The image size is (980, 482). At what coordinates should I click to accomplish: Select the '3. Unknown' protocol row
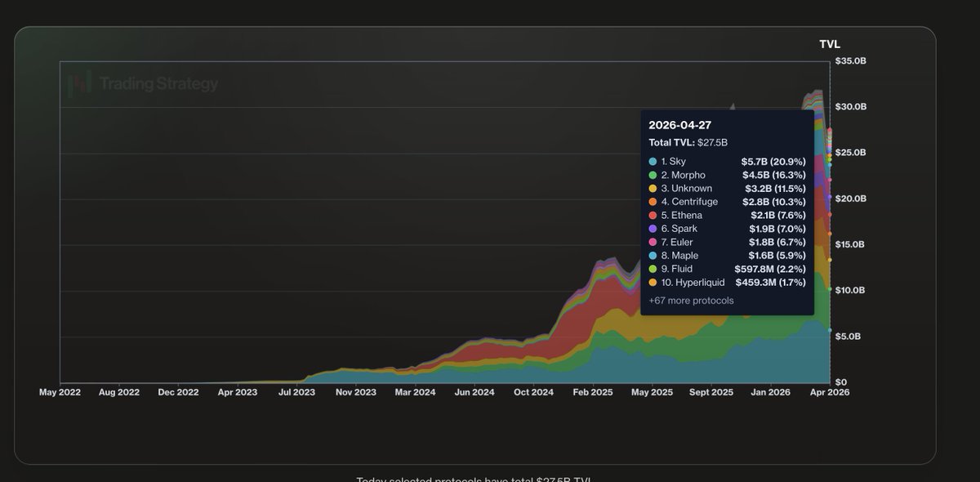pos(727,189)
